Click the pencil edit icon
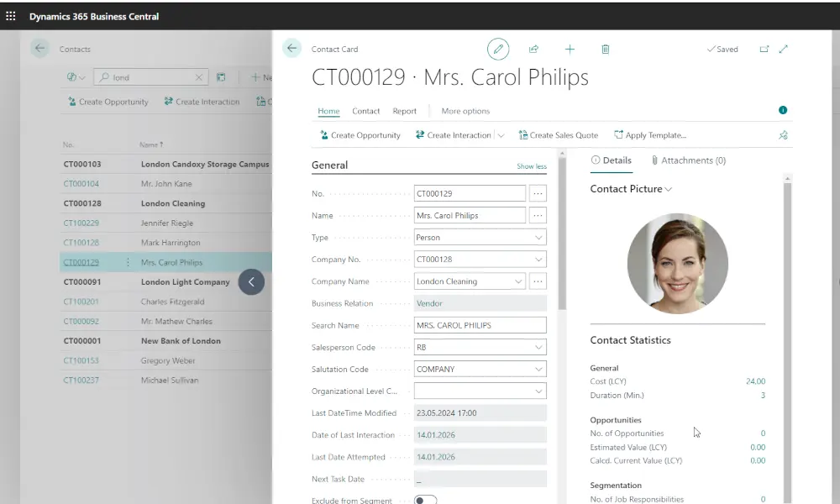Screen dimensions: 840x504 498,49
